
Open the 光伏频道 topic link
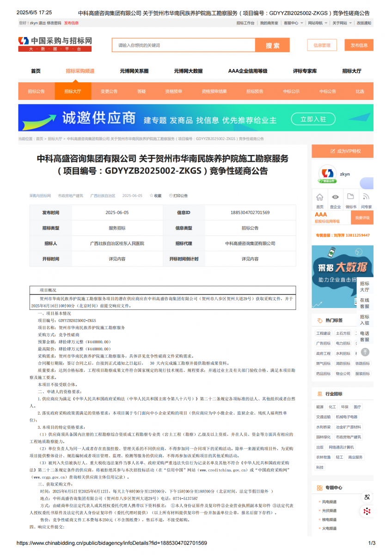[329, 511]
